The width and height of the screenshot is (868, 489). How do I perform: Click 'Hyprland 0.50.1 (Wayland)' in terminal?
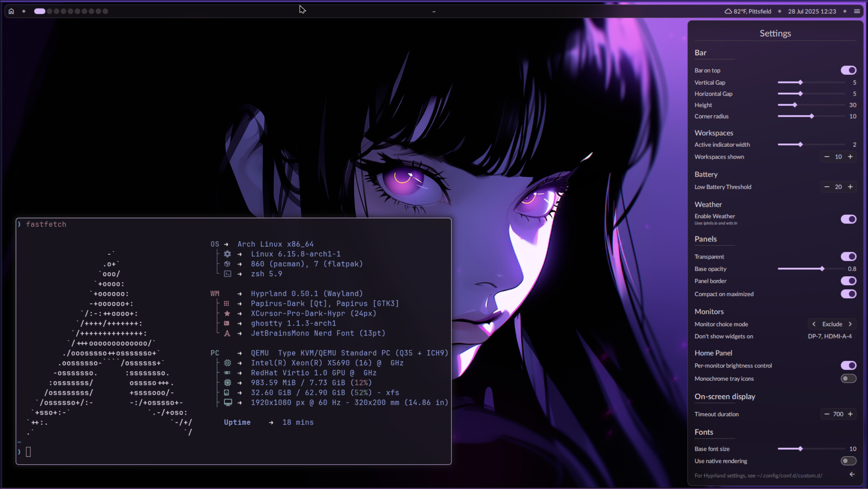(x=307, y=294)
